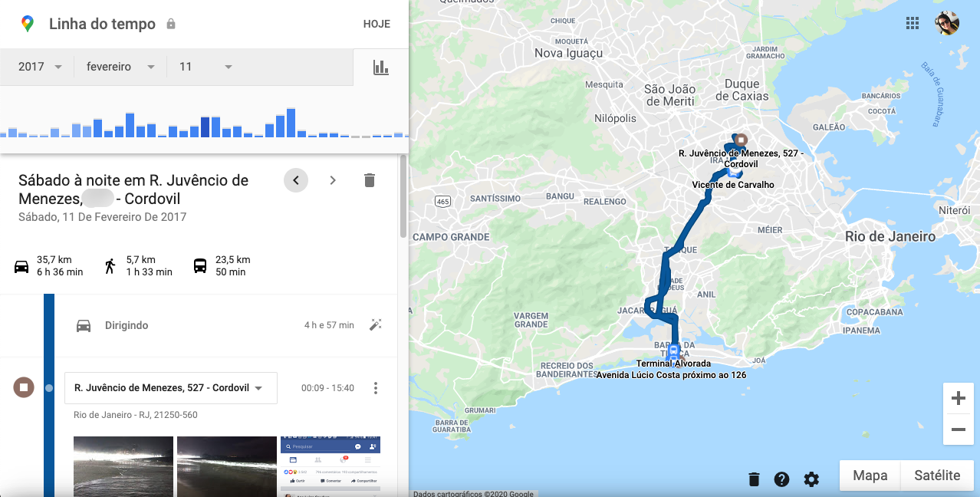Click the magic wand edit icon beside Dirigindo
The height and width of the screenshot is (497, 980).
click(375, 325)
